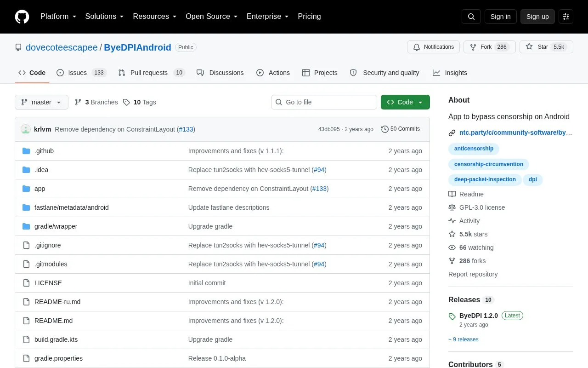
Task: Switch to the Issues tab
Action: coord(81,73)
